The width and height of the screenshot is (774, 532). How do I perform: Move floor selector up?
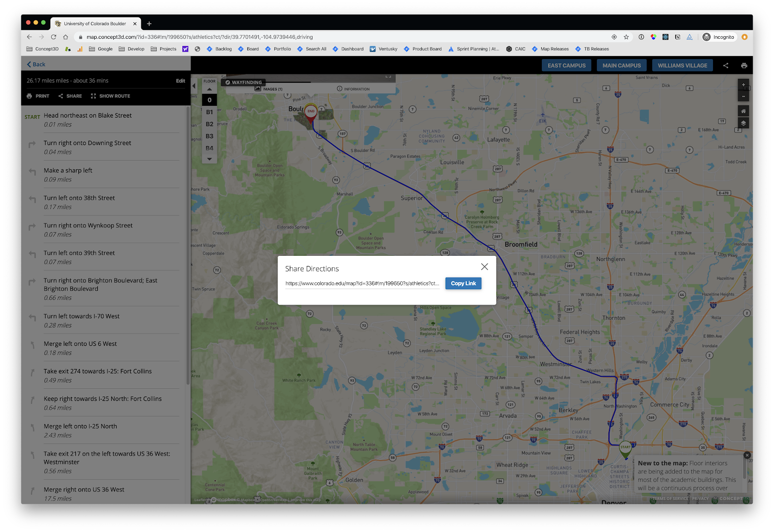[x=209, y=89]
